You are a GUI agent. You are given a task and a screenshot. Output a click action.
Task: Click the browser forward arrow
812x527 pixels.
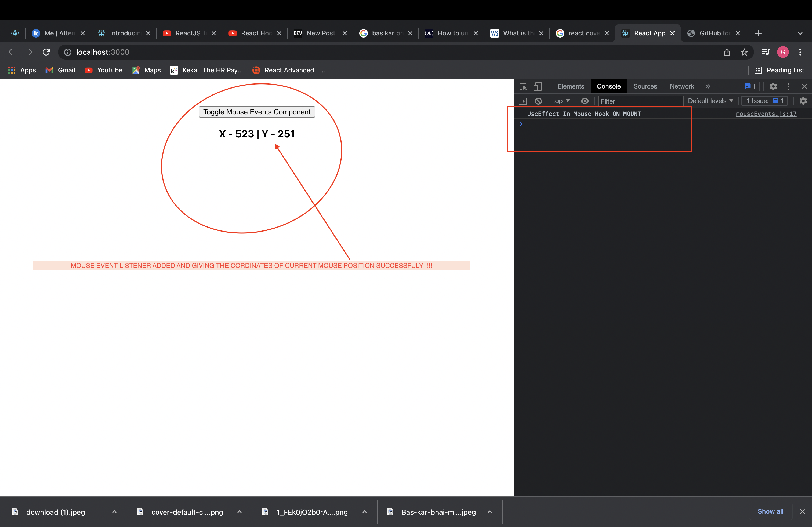(x=29, y=52)
